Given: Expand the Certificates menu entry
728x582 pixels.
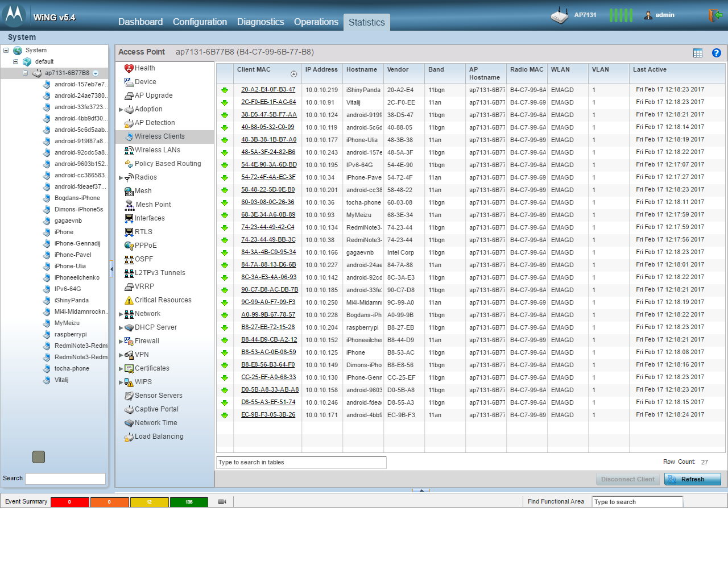Looking at the screenshot, I should pos(121,369).
